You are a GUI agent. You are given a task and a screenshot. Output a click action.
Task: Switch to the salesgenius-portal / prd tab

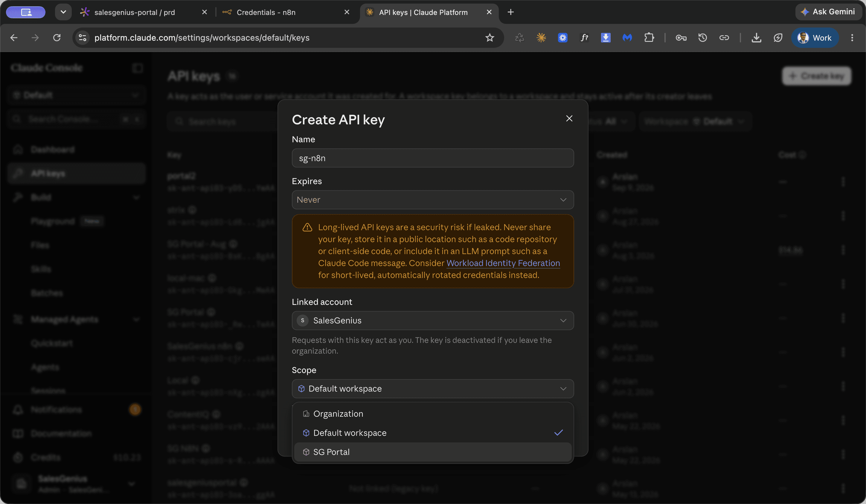tap(135, 12)
